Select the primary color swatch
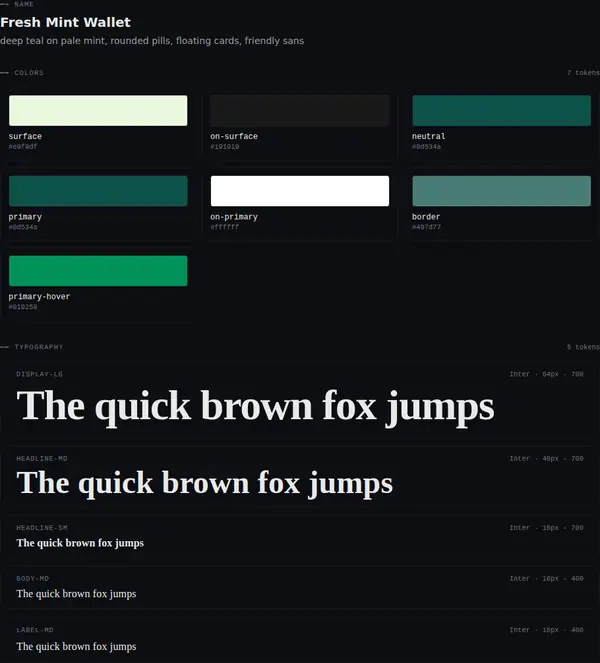Screen dimensions: 600x663 (98, 191)
